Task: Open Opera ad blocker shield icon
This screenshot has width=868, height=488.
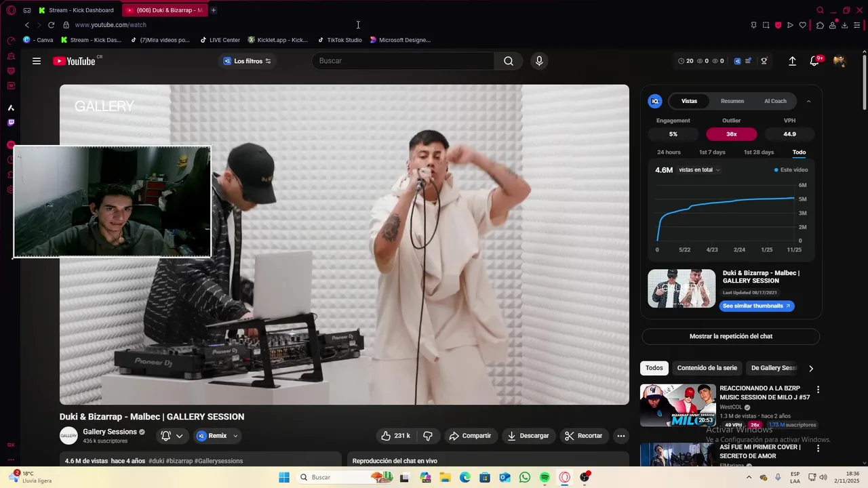Action: (778, 25)
